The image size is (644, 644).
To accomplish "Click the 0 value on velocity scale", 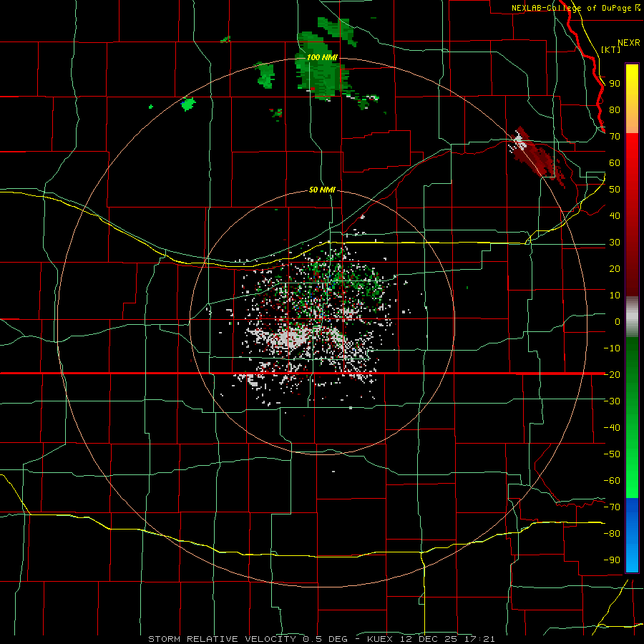I will tap(618, 321).
